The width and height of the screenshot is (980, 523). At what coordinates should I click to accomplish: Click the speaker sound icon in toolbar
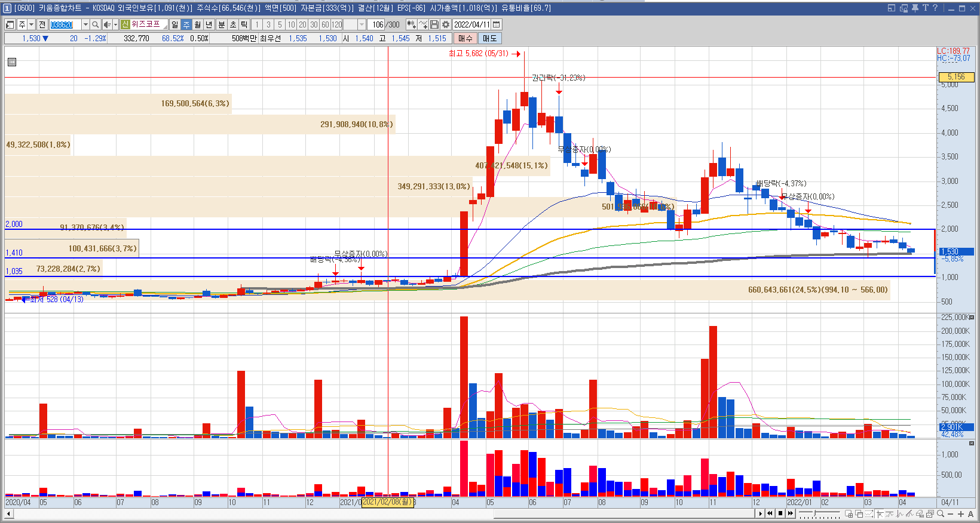(107, 24)
